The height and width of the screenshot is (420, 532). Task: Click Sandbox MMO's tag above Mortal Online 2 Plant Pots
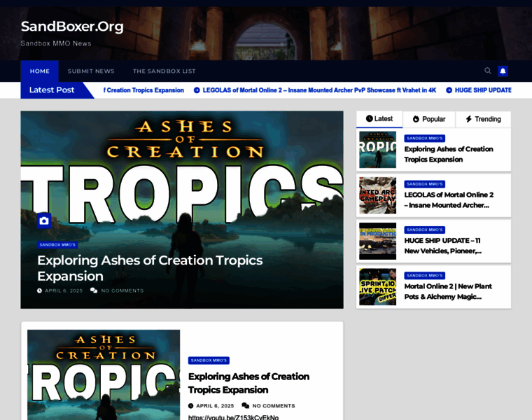(x=424, y=276)
